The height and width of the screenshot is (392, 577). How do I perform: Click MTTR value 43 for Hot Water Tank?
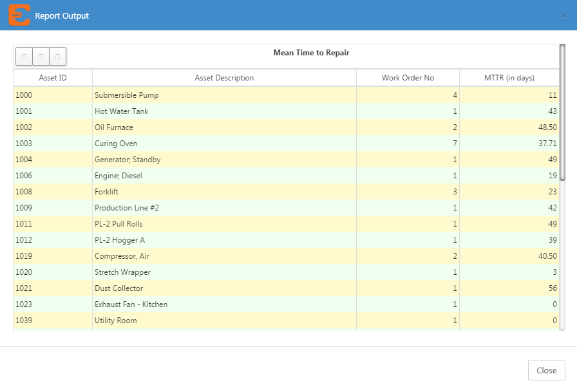[553, 111]
